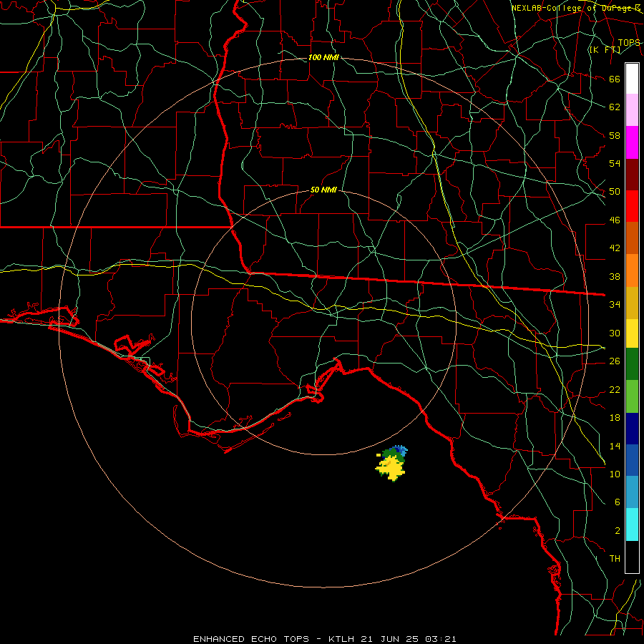Viewport: 644px width, 644px height.
Task: Click the blue echo region atop the storm
Action: coord(400,450)
